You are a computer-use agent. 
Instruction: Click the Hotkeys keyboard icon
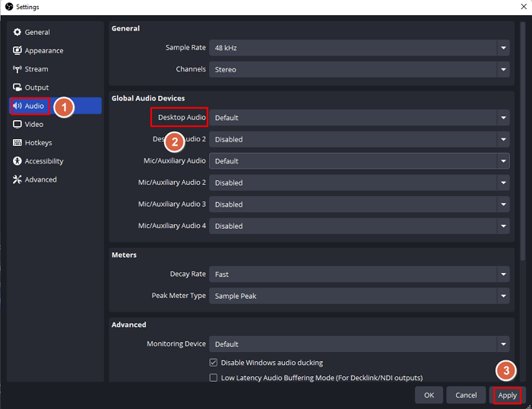click(17, 143)
